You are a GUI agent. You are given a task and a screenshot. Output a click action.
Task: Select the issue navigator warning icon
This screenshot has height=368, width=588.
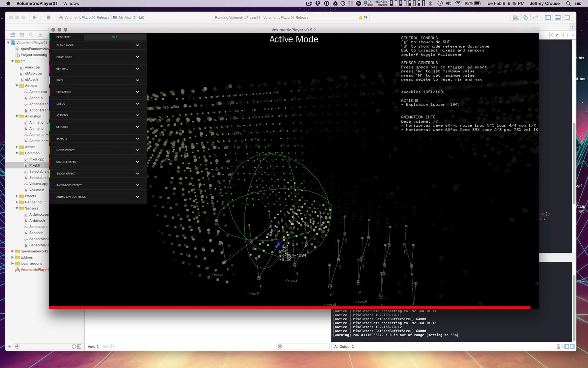tap(40, 35)
